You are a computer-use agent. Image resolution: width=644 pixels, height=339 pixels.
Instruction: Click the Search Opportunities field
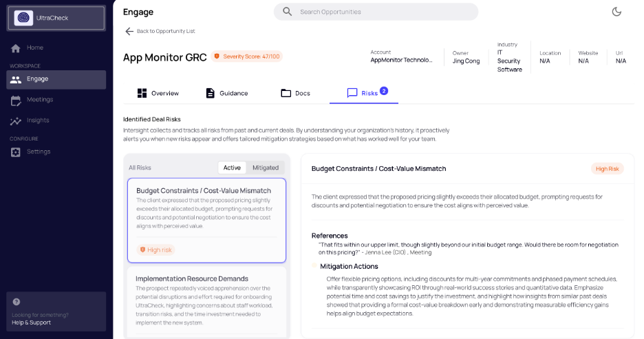[376, 12]
